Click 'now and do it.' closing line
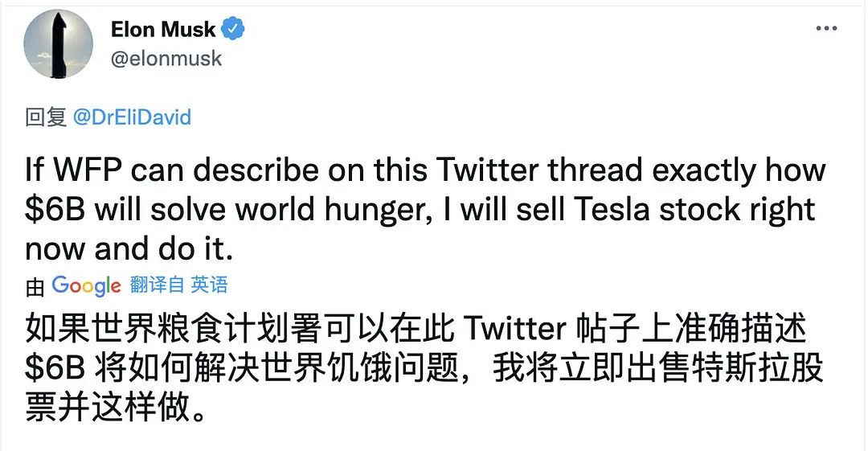This screenshot has height=451, width=868. 129,248
